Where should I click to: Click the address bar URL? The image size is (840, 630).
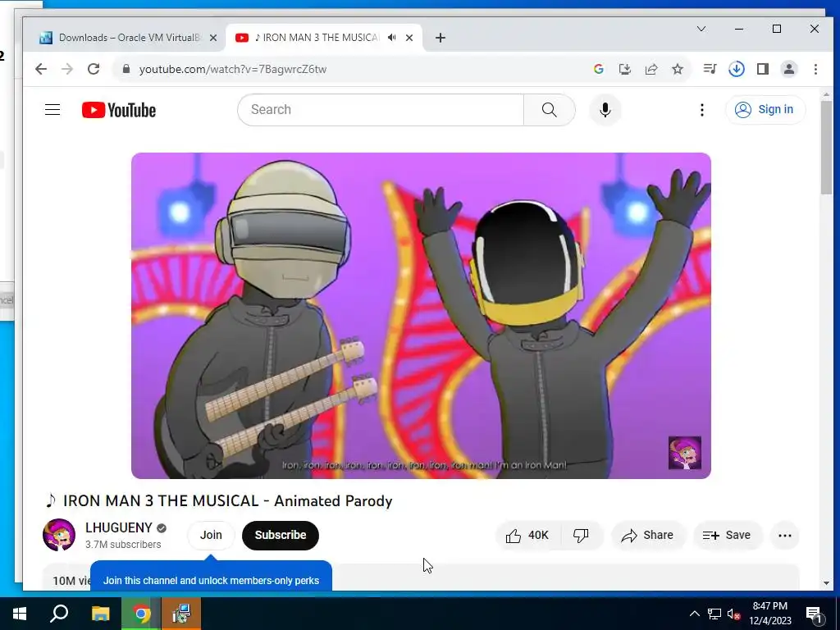coord(232,69)
